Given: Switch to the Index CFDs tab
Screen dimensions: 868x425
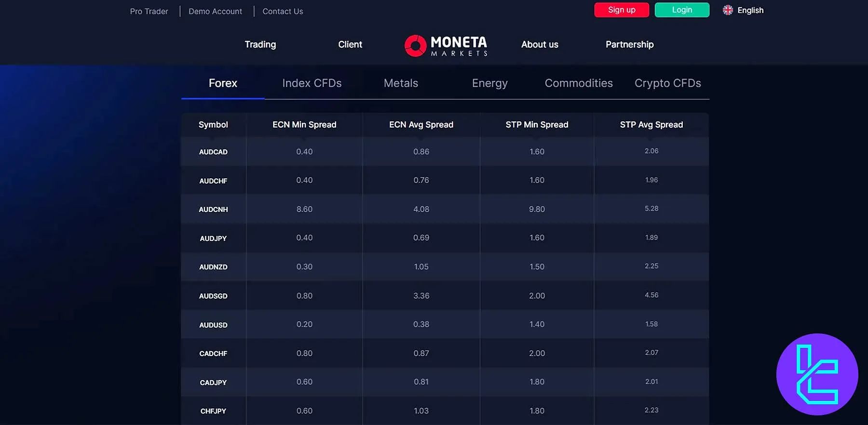Looking at the screenshot, I should 312,83.
